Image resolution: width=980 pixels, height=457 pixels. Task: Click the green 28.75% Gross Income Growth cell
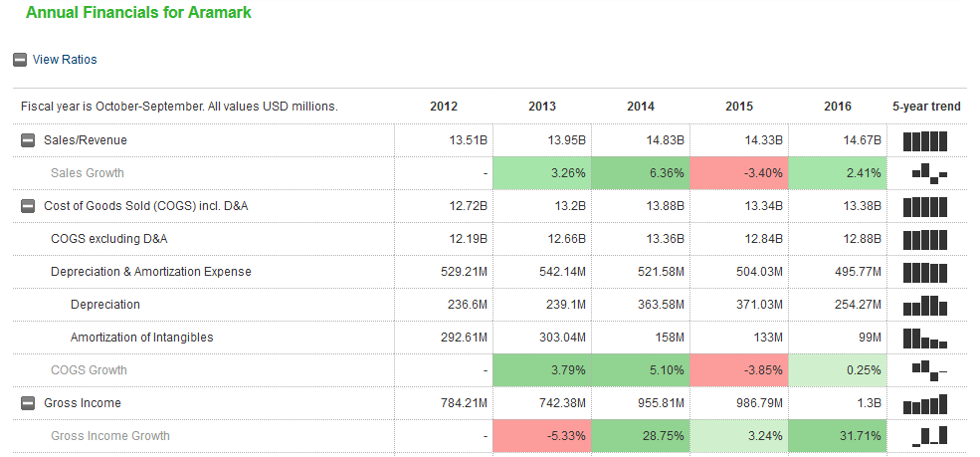tap(641, 435)
